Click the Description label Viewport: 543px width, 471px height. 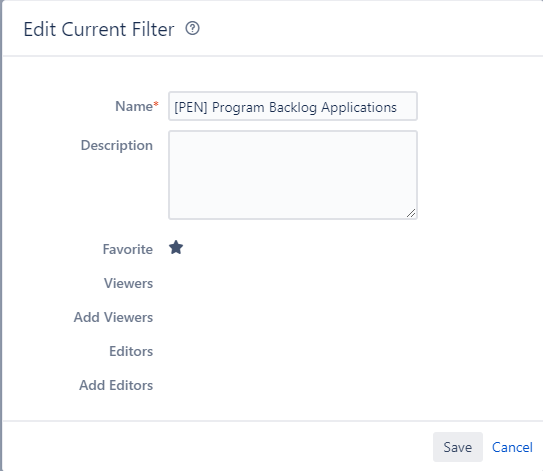coord(117,145)
